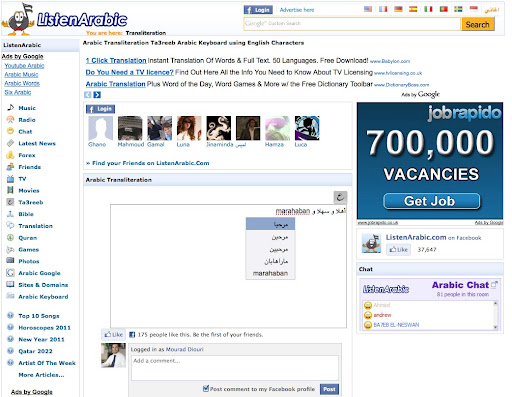This screenshot has height=397, width=512.
Task: Select the Italian flag language icon
Action: tap(428, 9)
